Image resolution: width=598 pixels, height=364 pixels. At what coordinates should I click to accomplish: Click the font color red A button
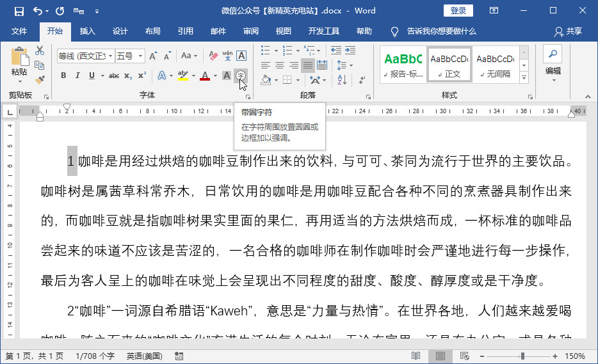(x=205, y=75)
